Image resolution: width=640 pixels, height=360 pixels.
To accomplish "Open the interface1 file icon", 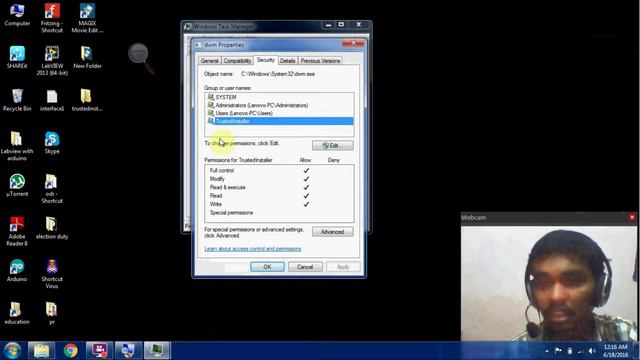I will pyautogui.click(x=52, y=100).
